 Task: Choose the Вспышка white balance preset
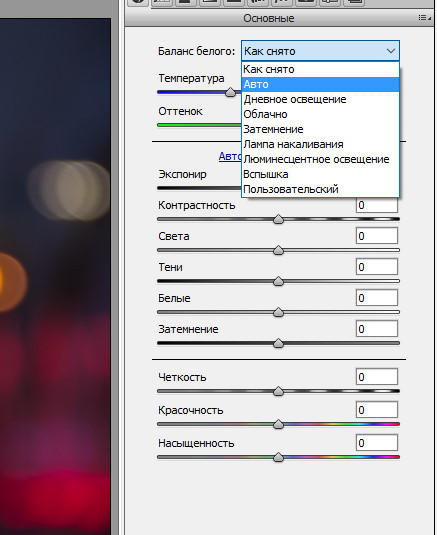coord(320,174)
